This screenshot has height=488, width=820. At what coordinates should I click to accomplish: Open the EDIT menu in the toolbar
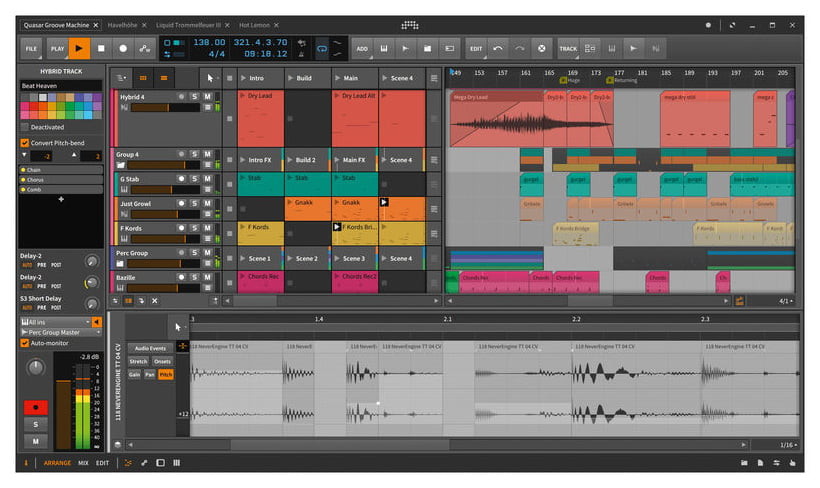pyautogui.click(x=476, y=49)
